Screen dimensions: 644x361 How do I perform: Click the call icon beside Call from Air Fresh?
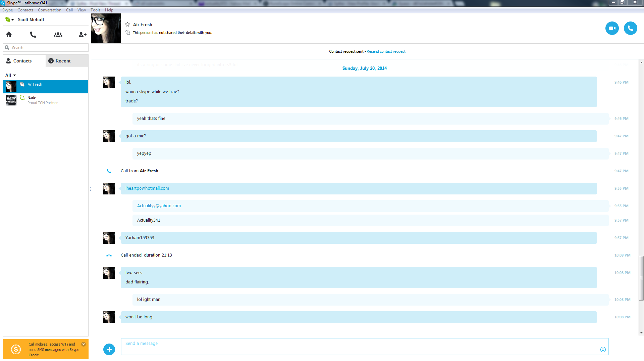pyautogui.click(x=109, y=171)
